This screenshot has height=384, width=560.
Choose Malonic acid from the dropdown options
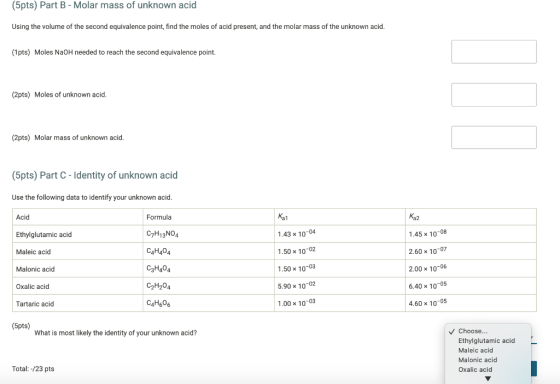coord(478,360)
